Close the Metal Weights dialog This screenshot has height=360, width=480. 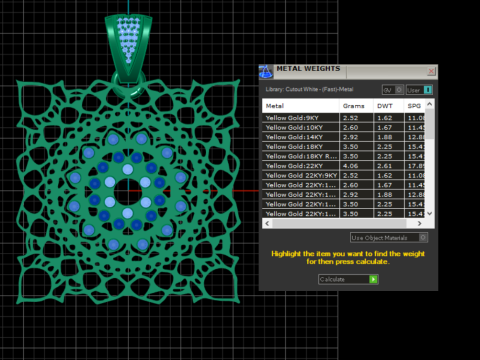click(431, 71)
